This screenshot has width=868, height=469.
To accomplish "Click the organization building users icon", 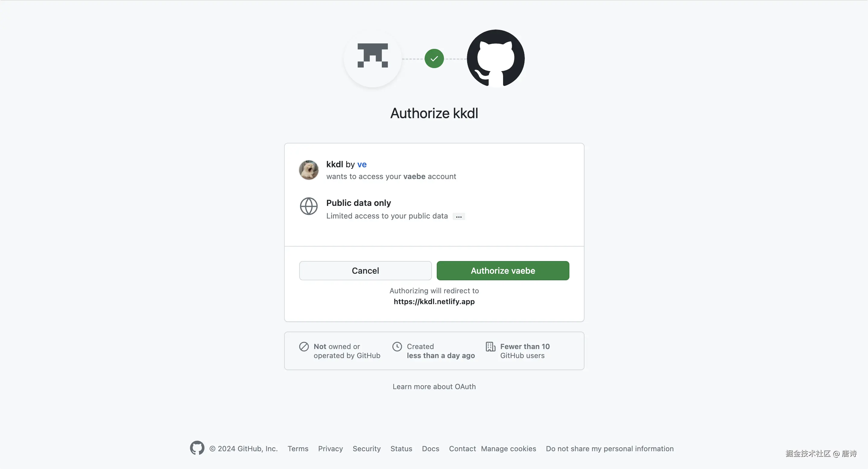I will point(490,346).
